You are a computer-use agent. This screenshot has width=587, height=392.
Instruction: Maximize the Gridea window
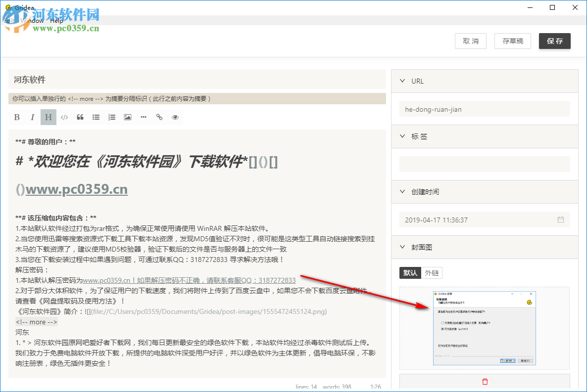(552, 7)
